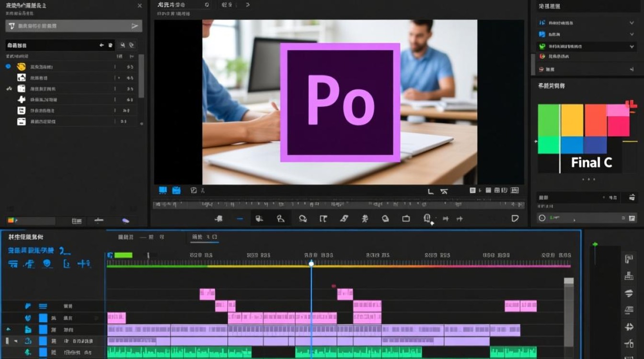Image resolution: width=644 pixels, height=359 pixels.
Task: Select the yellow icon in the first list row
Action: click(21, 67)
